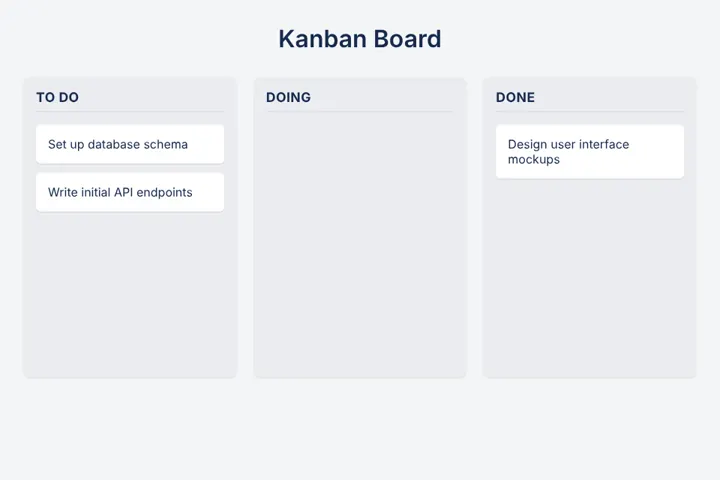The height and width of the screenshot is (480, 720).
Task: Click the word "Board" in the page title
Action: (407, 39)
